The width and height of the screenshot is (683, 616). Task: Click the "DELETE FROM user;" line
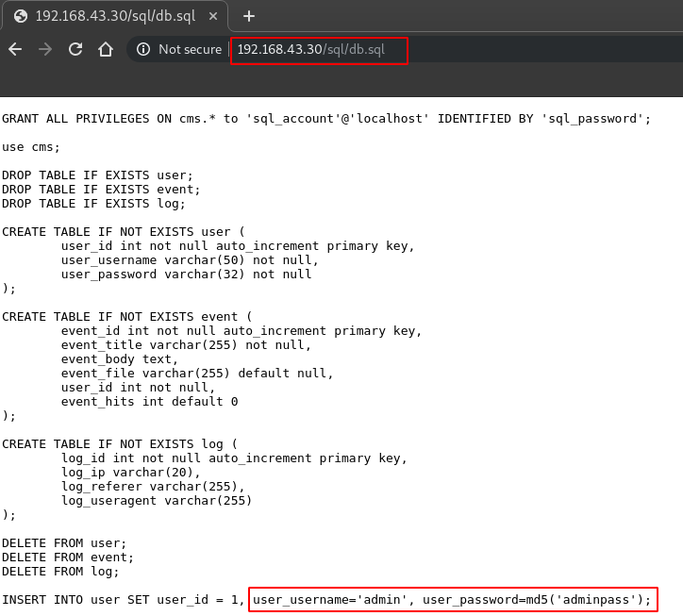coord(64,542)
